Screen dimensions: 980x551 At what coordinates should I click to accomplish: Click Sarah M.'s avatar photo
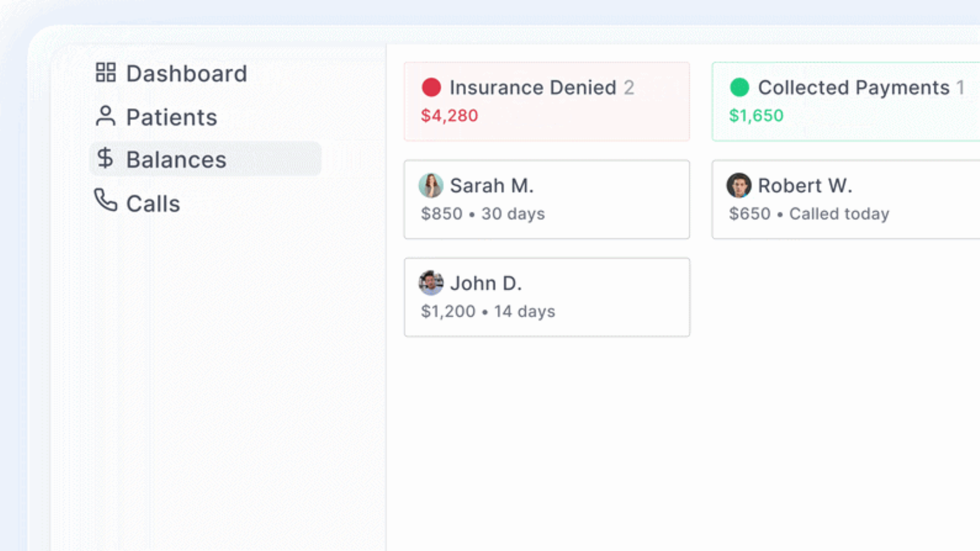point(431,185)
